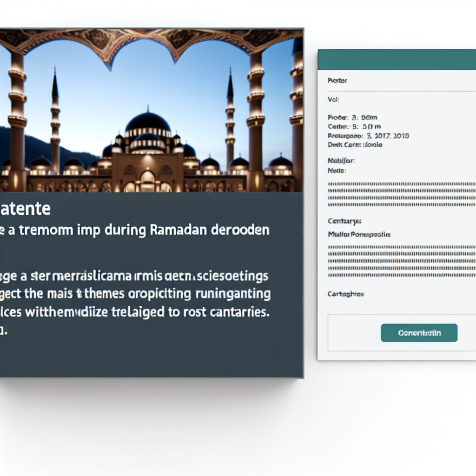This screenshot has height=476, width=476.
Task: Select the 'Centarjas' section heading
Action: point(344,221)
